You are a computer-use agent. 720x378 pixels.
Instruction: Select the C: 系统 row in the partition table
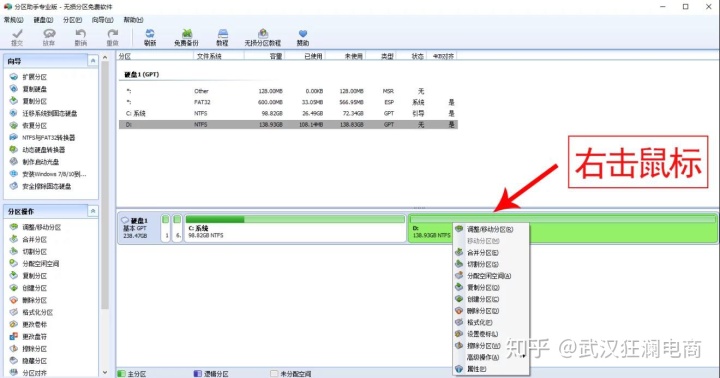(288, 113)
